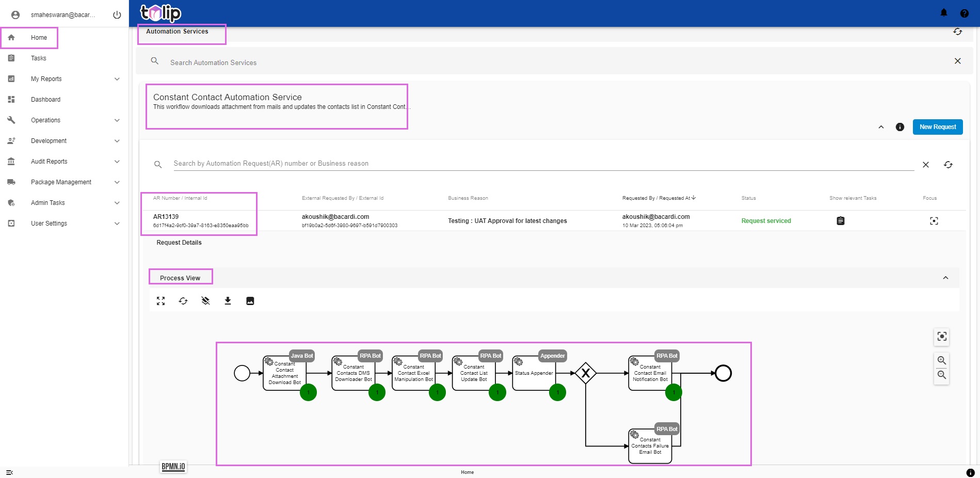
Task: Select Constant Contacts Failure Email Bot task
Action: coord(650,446)
